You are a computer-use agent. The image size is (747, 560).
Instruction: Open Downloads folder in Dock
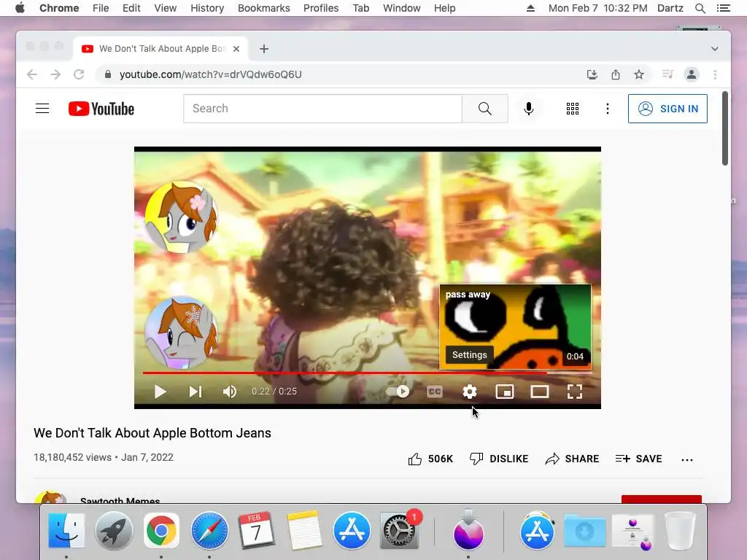pyautogui.click(x=584, y=531)
